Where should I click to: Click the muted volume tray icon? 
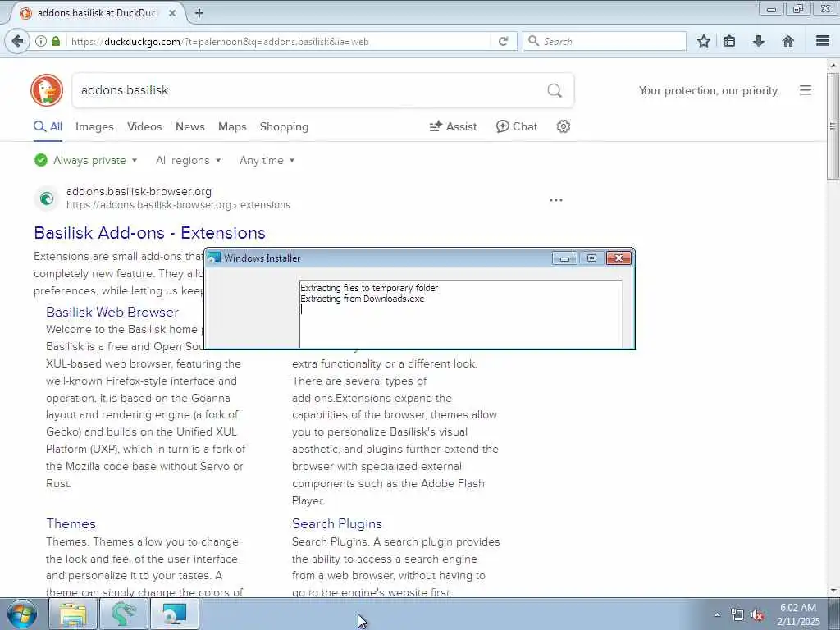tap(757, 615)
